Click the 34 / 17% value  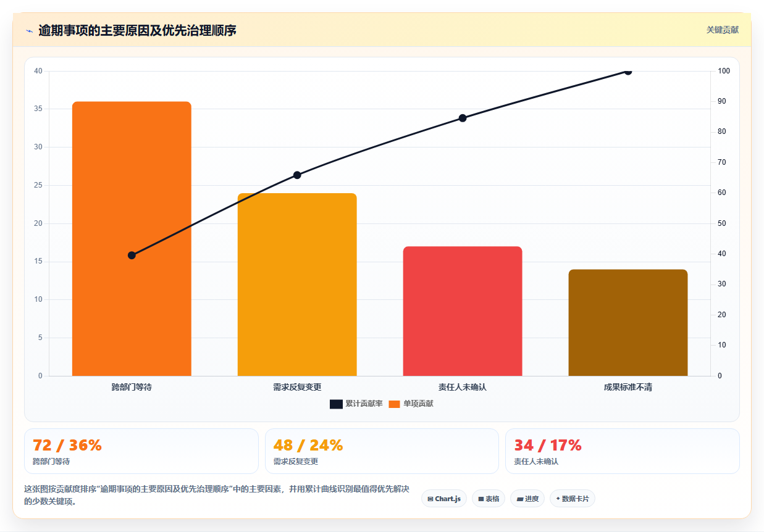click(x=548, y=445)
